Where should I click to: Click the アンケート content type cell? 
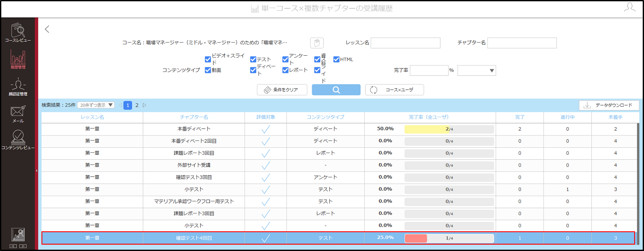pos(325,177)
